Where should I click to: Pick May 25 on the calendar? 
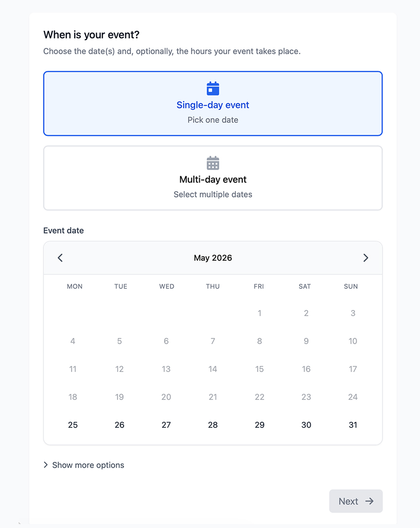[73, 425]
